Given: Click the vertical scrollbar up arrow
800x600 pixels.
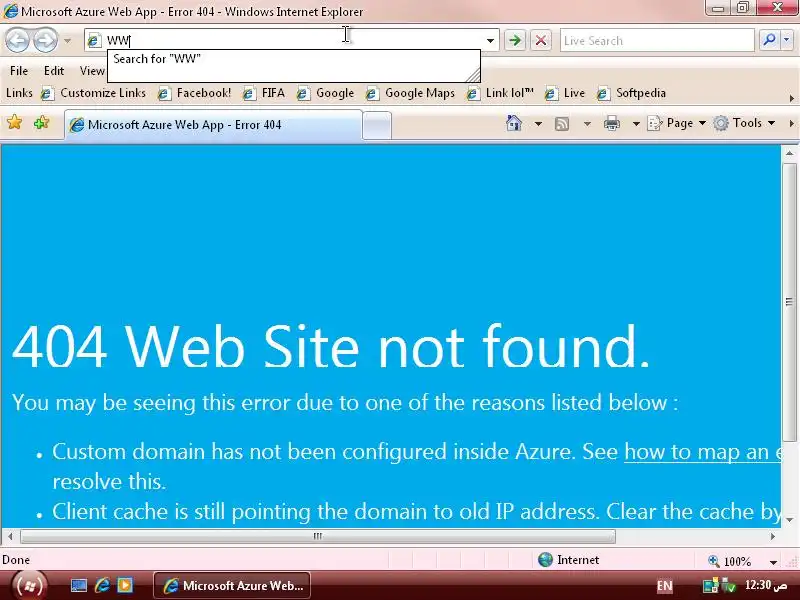Looking at the screenshot, I should pyautogui.click(x=789, y=153).
